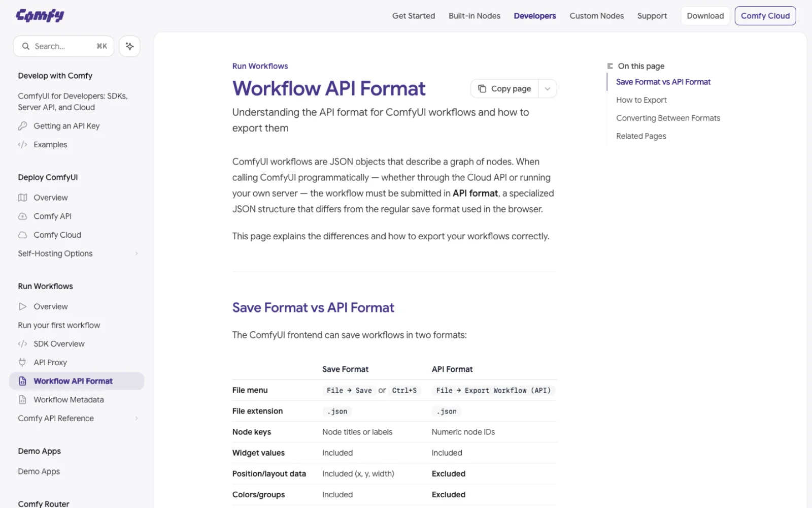Click the copy icon in Copy page button

pyautogui.click(x=482, y=89)
